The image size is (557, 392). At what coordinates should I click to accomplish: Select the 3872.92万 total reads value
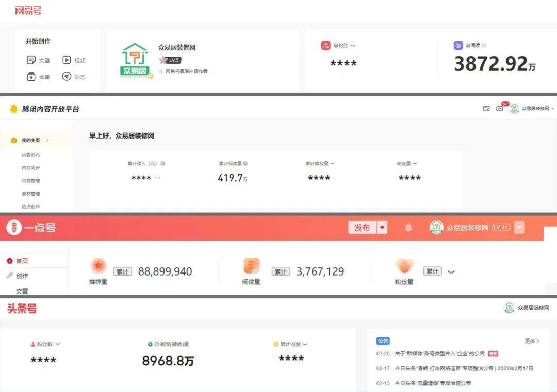(495, 64)
